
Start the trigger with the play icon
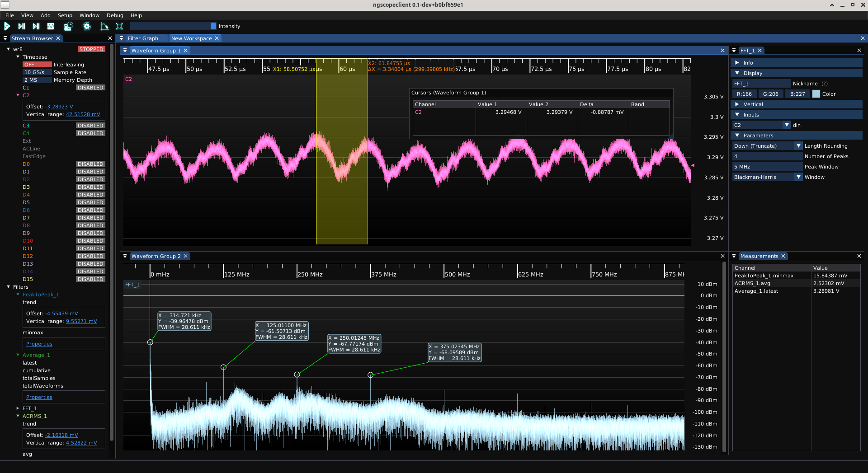coord(7,26)
